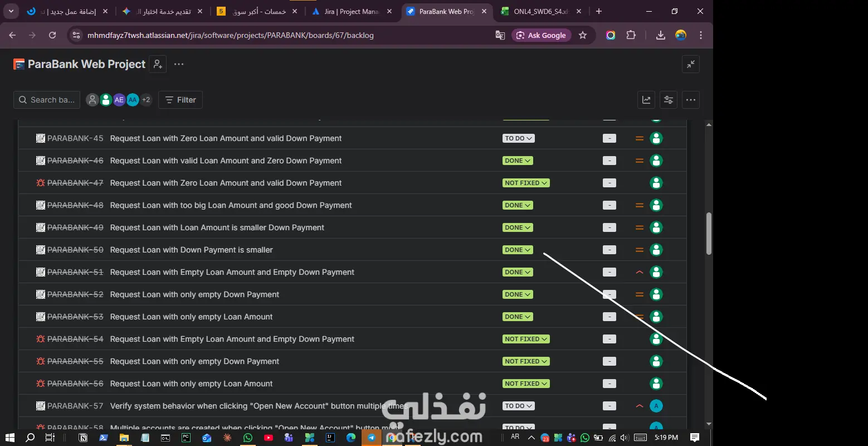Open the more actions menu beside project title
The width and height of the screenshot is (868, 446).
179,64
